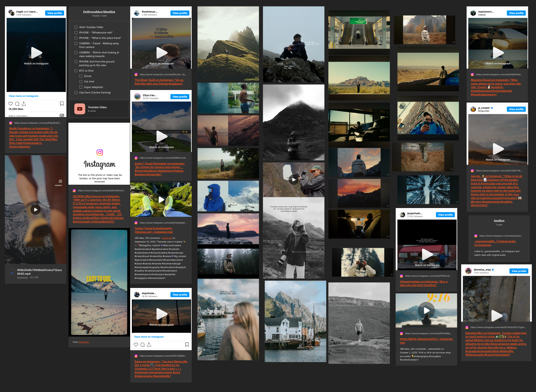This screenshot has width=536, height=392.
Task: Click the bookmark icon on dopeitsda post
Action: click(x=187, y=345)
